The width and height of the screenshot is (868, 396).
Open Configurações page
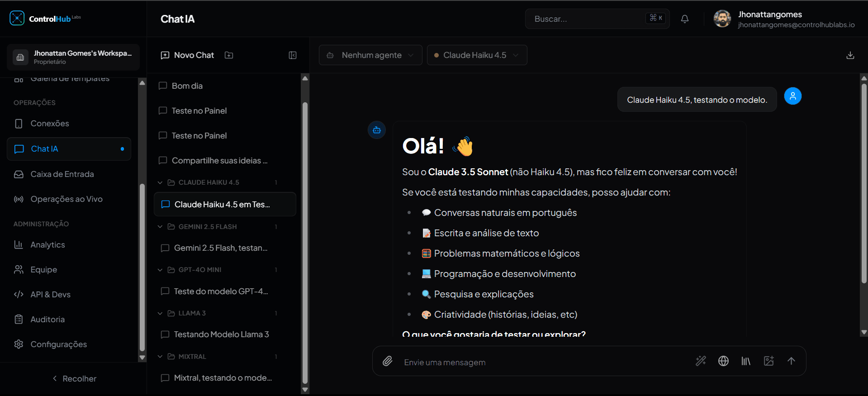click(x=69, y=344)
